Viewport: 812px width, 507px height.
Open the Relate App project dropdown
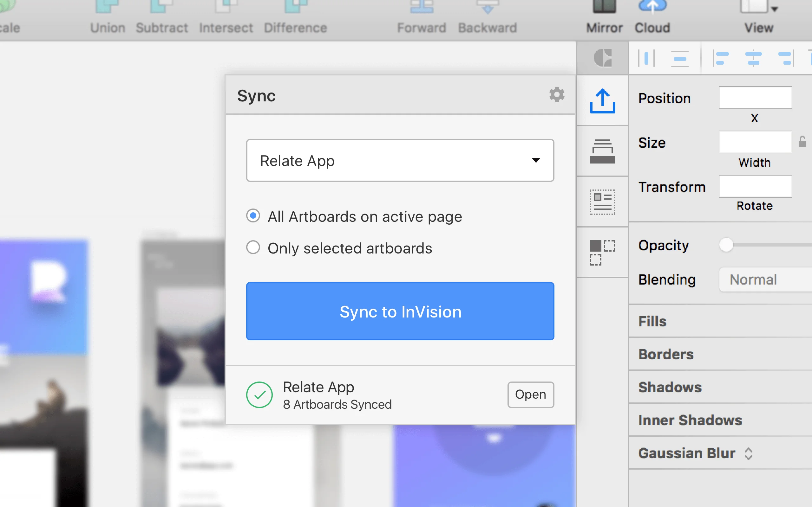tap(400, 161)
